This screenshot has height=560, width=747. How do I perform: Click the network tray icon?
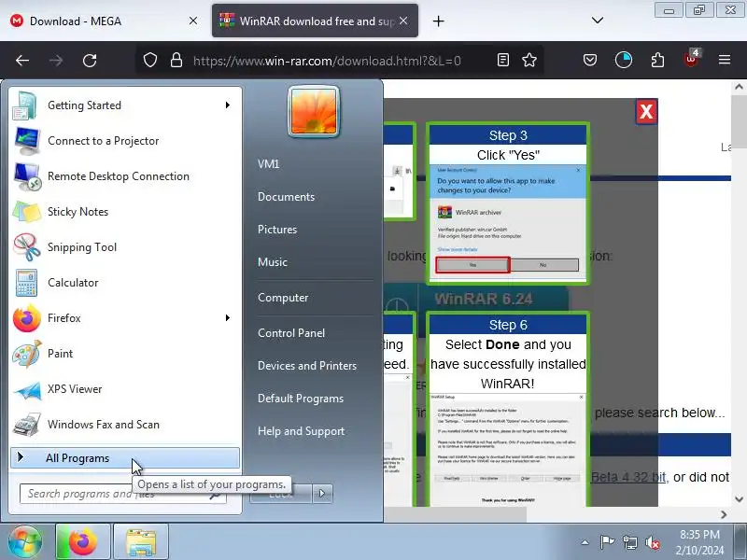coord(629,542)
